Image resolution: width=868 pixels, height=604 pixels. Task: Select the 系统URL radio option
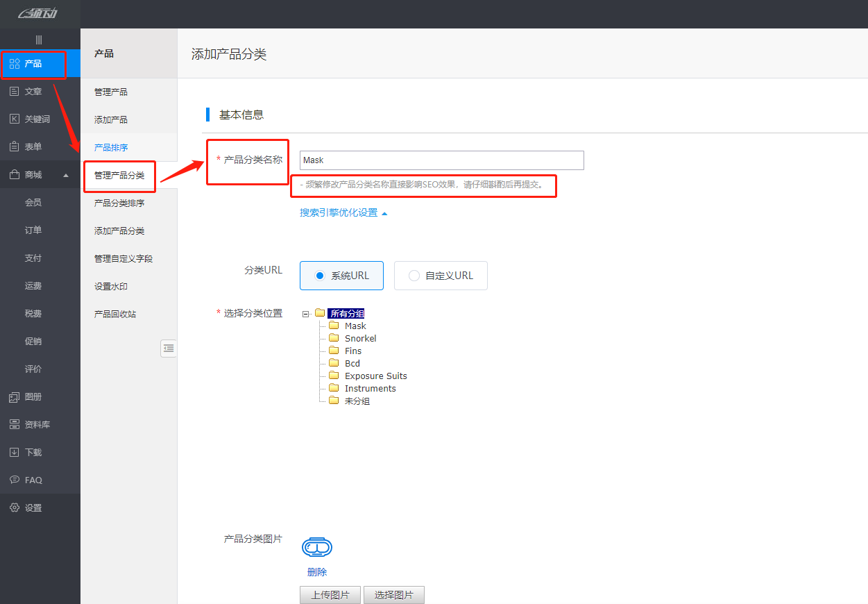click(x=341, y=276)
